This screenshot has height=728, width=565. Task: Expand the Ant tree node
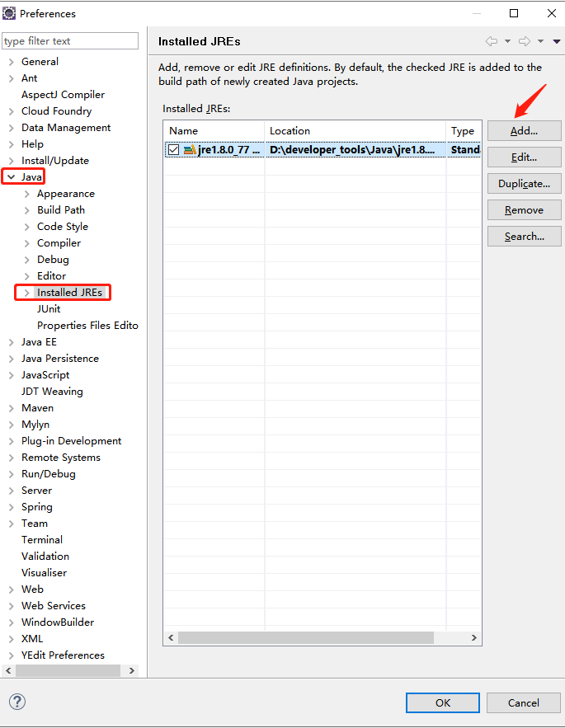[x=12, y=78]
